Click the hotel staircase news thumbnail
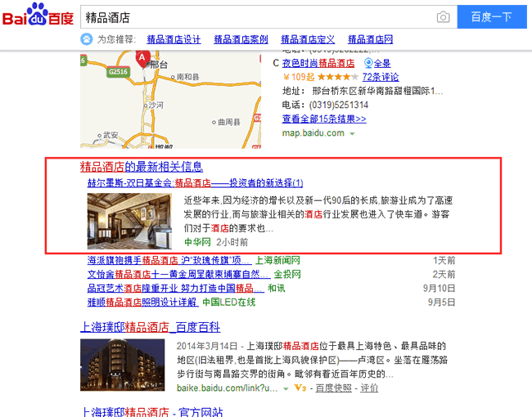 pos(129,221)
